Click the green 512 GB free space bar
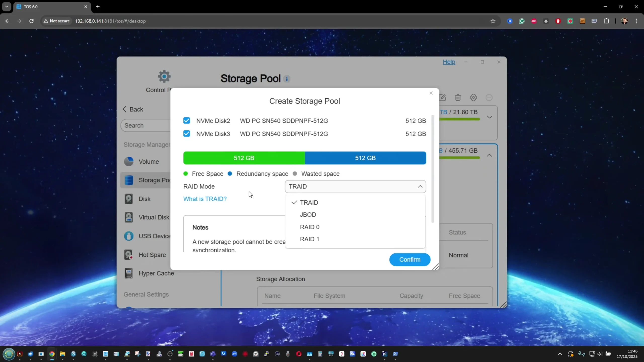 (244, 158)
